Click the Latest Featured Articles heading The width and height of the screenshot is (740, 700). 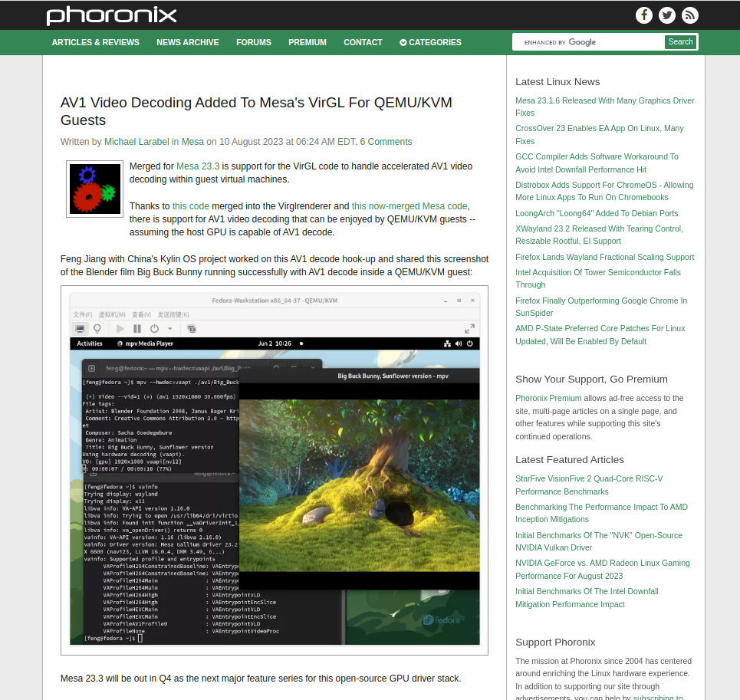click(570, 459)
